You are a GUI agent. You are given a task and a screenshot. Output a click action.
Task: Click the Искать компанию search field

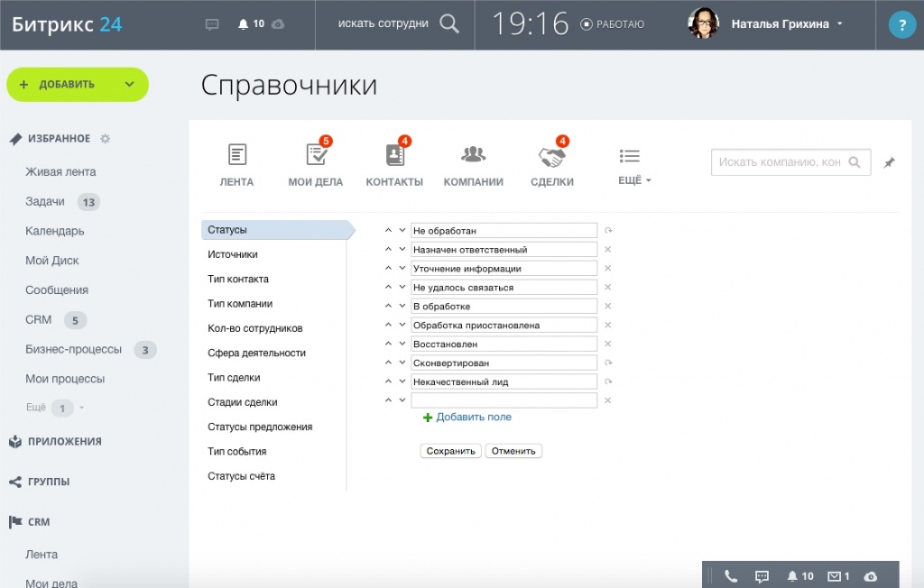point(790,162)
